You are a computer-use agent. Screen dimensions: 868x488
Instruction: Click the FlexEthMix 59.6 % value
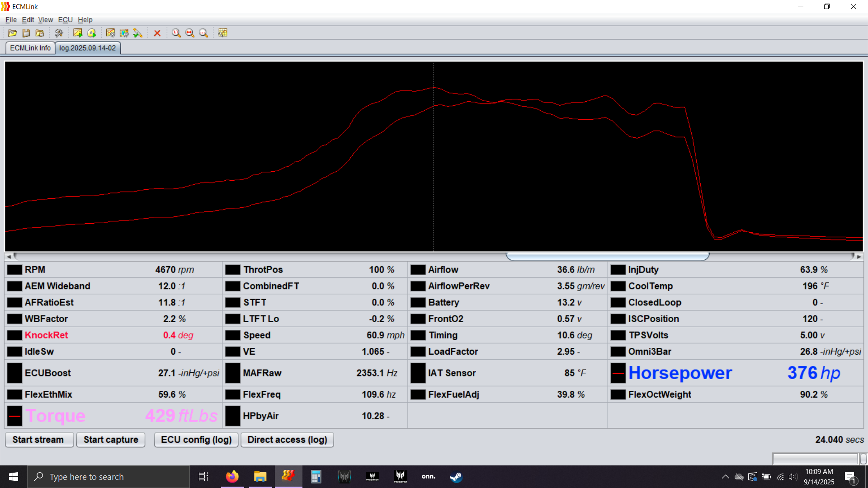pos(172,394)
